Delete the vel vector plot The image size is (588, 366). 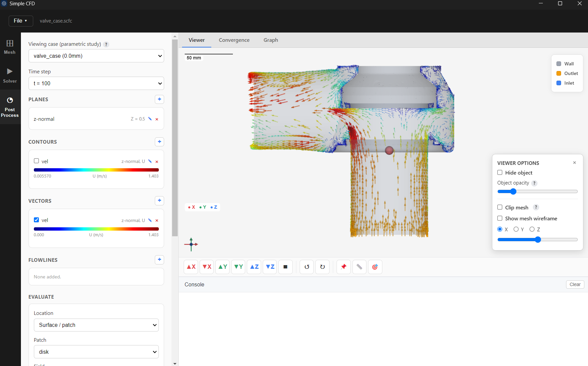pos(157,221)
